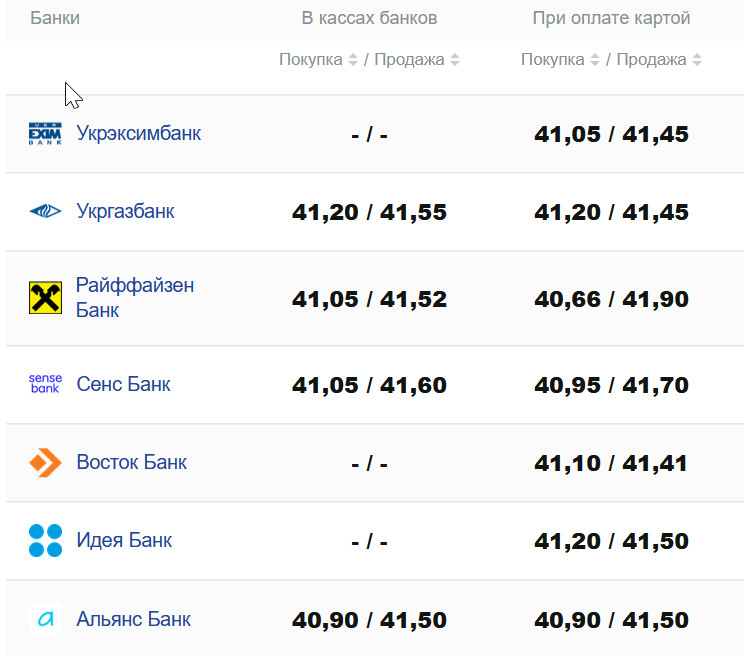Open the Сенс Банк link
The height and width of the screenshot is (656, 744).
123,384
